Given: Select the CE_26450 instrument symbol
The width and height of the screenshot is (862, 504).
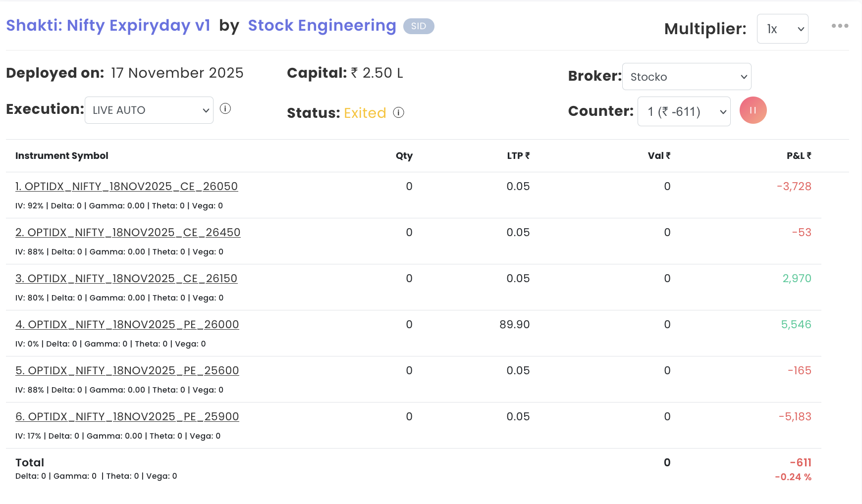Looking at the screenshot, I should click(x=128, y=233).
